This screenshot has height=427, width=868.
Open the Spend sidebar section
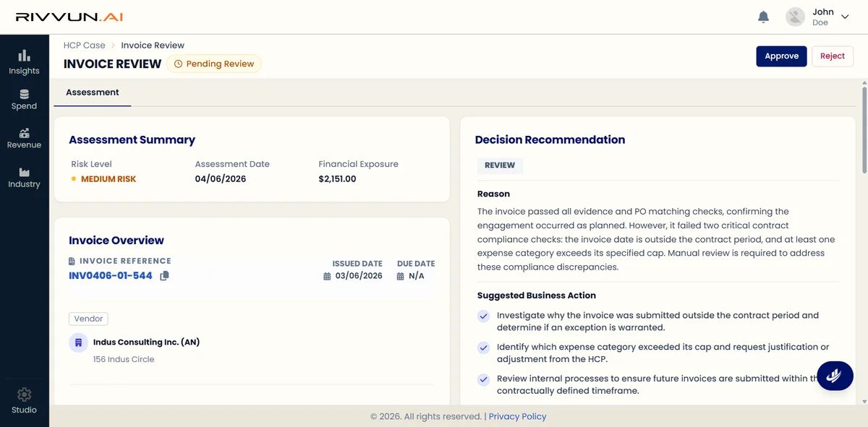click(x=24, y=100)
